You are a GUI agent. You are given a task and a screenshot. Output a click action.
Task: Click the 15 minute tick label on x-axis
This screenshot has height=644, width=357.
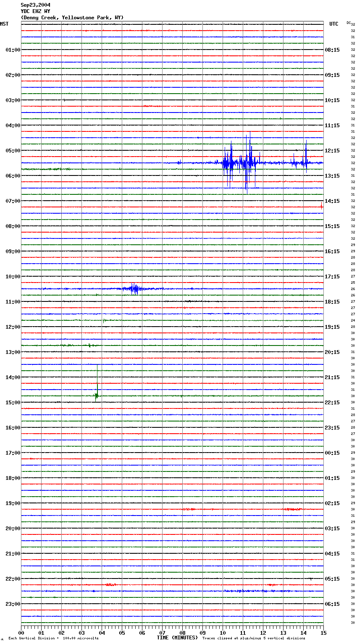[323, 633]
